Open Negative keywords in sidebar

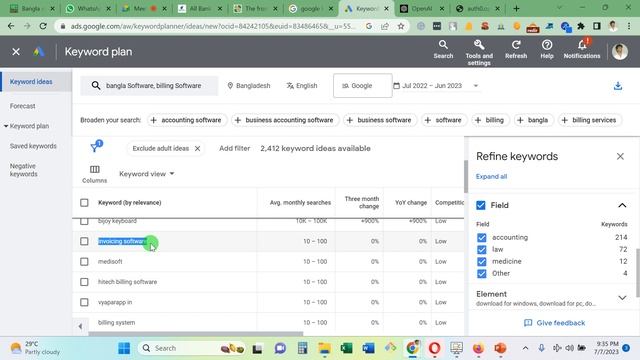point(24,170)
